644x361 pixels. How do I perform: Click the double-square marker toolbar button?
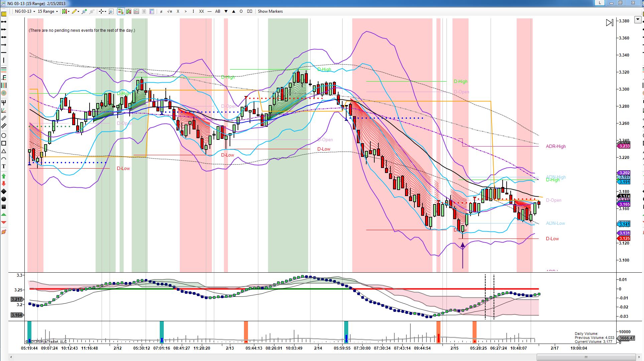tap(249, 11)
